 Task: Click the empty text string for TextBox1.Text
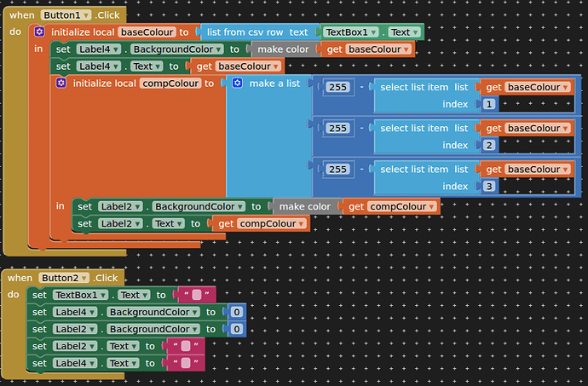[197, 295]
